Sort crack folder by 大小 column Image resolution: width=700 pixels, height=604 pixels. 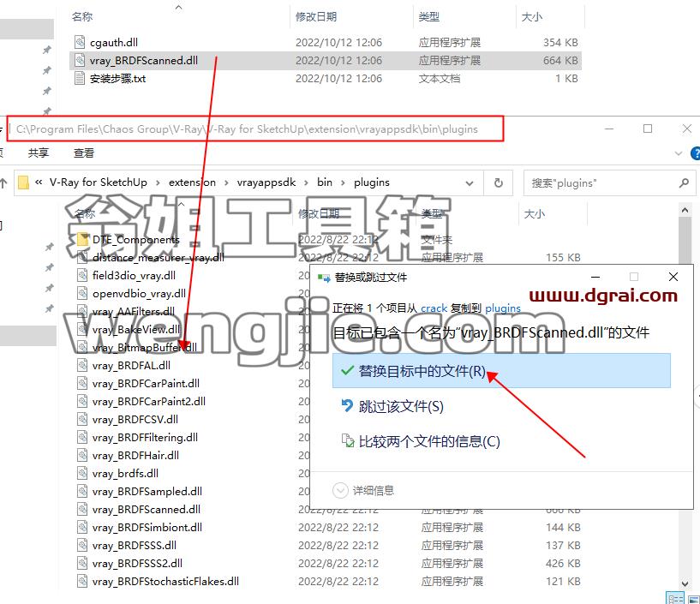click(532, 17)
